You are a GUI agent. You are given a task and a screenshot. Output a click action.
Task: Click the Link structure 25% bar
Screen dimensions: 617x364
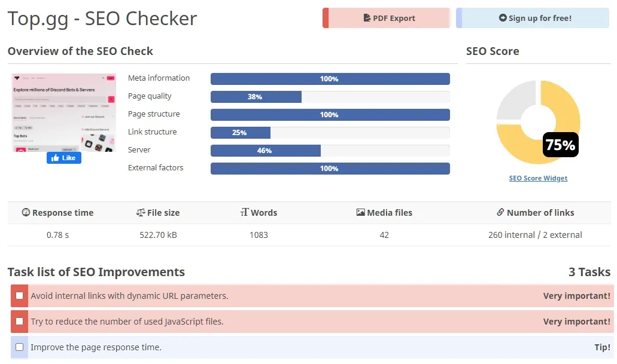[x=330, y=133]
